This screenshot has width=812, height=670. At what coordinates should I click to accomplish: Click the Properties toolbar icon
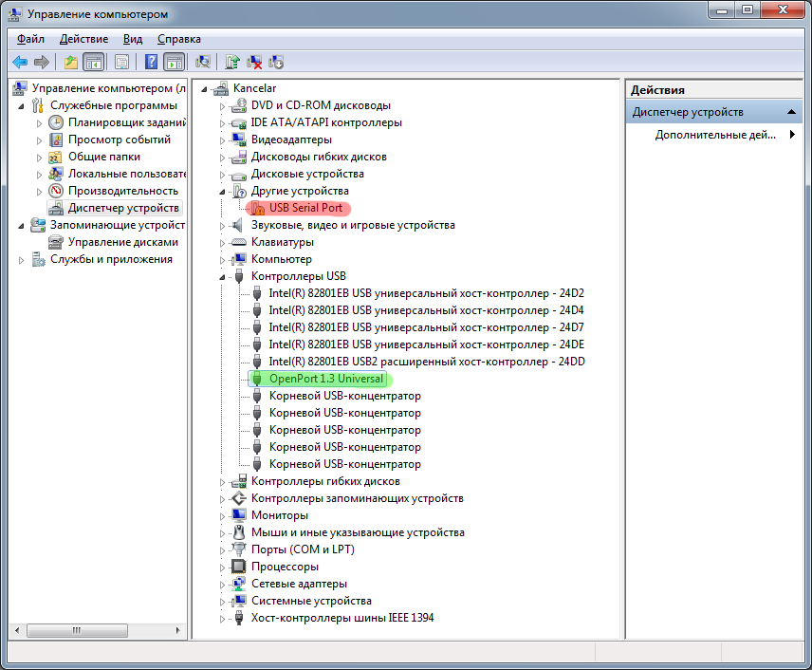121,63
